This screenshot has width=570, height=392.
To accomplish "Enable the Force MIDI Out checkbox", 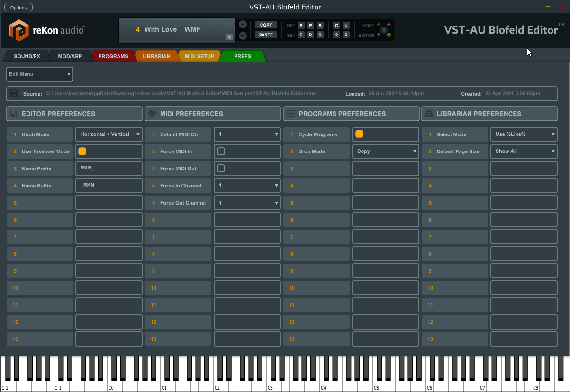I will click(221, 169).
